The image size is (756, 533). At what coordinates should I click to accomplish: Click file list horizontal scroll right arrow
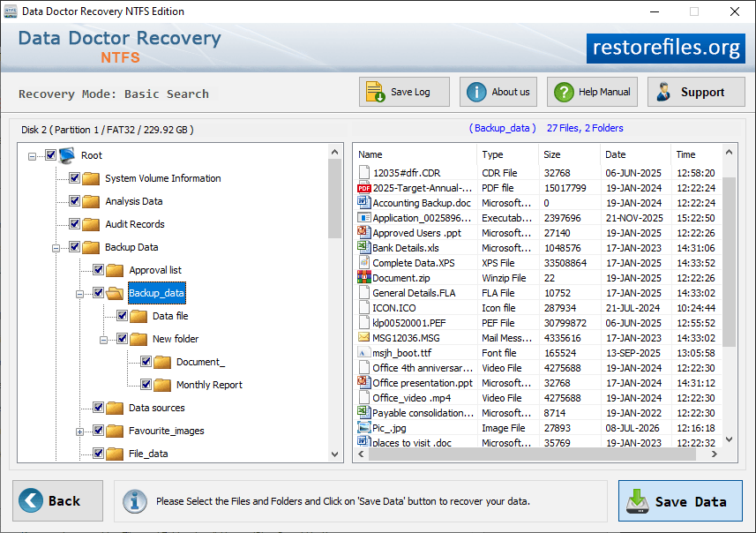715,454
